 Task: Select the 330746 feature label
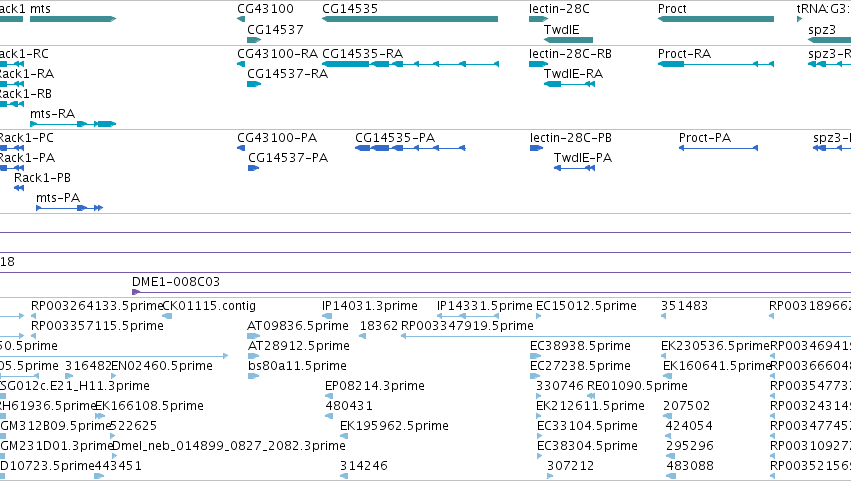(560, 386)
